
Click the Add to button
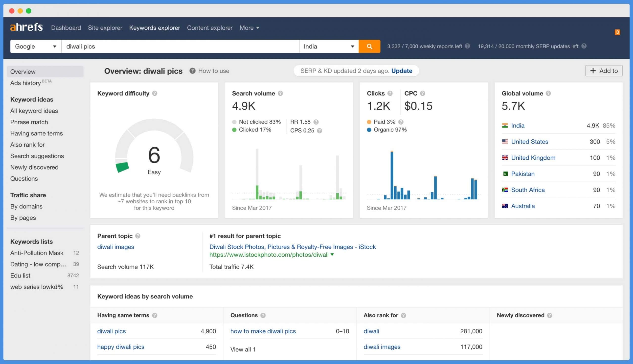[x=604, y=71]
